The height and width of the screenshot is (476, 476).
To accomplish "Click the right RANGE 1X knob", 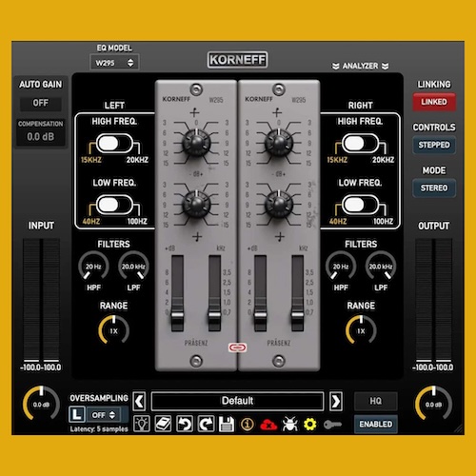I will tap(361, 330).
